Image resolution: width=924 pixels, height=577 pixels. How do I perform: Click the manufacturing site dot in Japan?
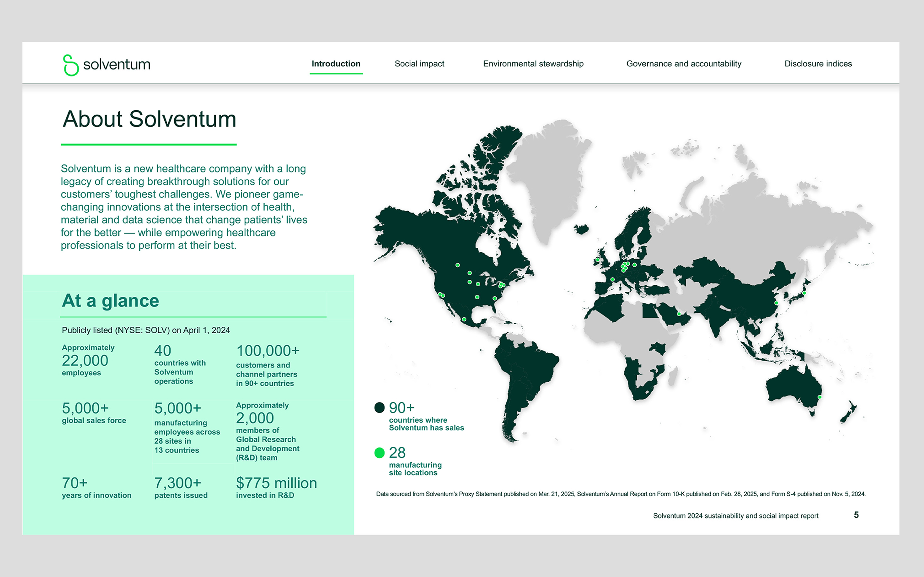(804, 293)
